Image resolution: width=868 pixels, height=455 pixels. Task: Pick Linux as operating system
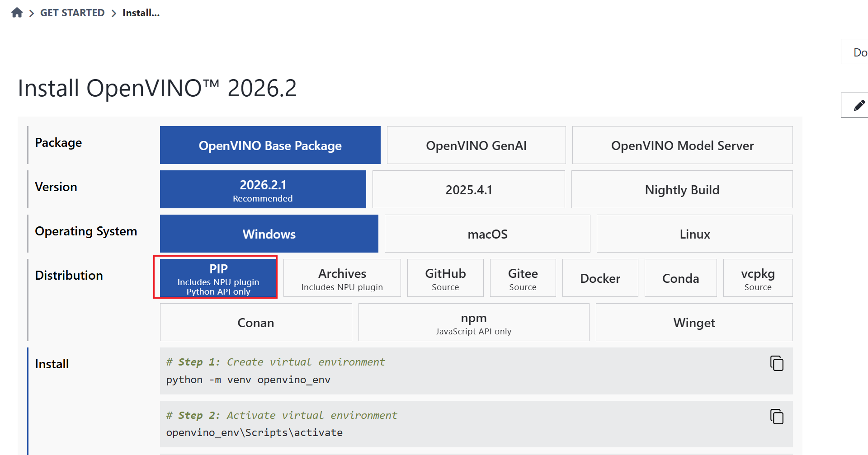(695, 234)
